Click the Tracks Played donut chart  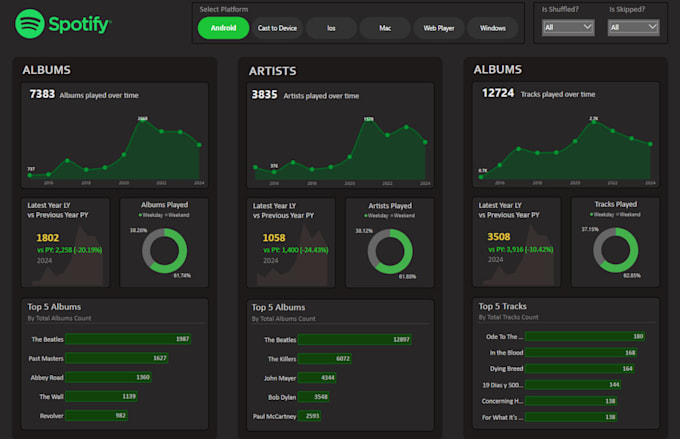coord(615,250)
